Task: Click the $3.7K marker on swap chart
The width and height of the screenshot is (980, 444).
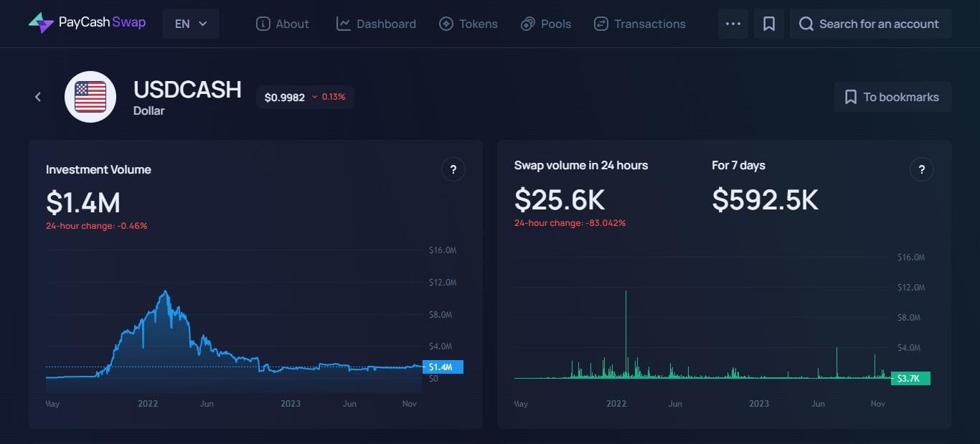Action: point(910,378)
